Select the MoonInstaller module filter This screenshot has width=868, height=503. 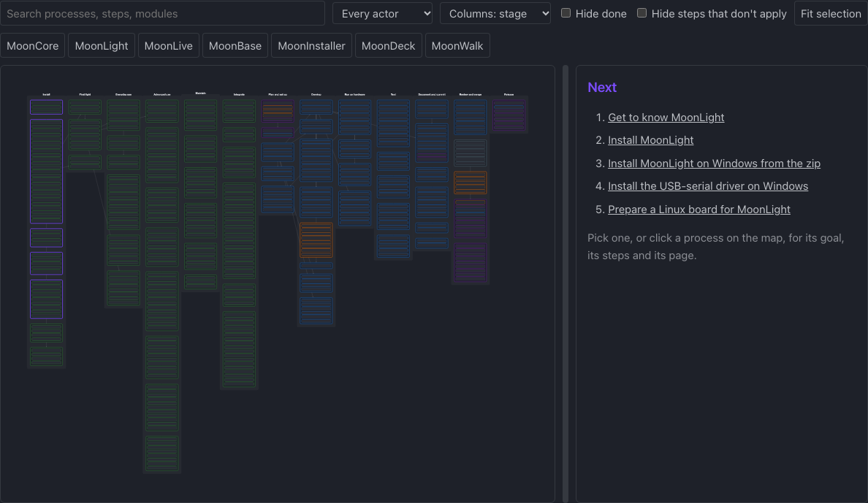click(311, 45)
